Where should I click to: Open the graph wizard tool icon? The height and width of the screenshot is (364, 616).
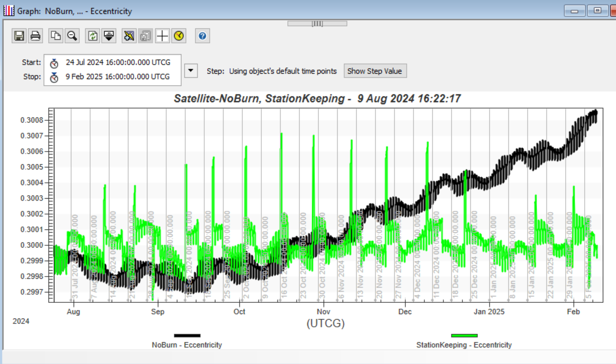(x=129, y=36)
